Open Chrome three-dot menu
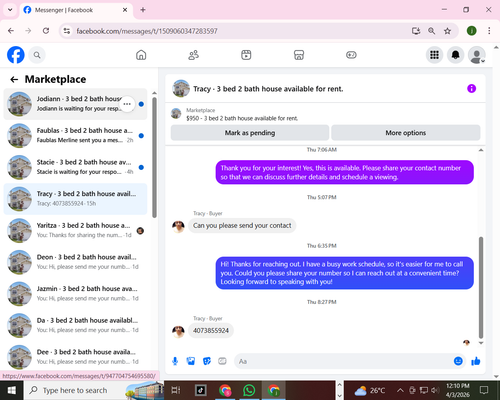Screen dimensions: 500x400 point(489,31)
